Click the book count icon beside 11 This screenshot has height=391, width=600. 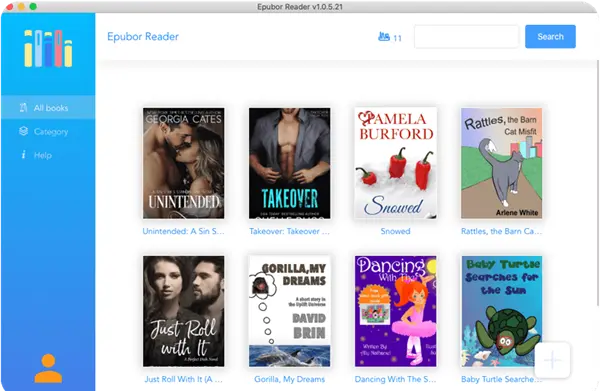pyautogui.click(x=383, y=37)
